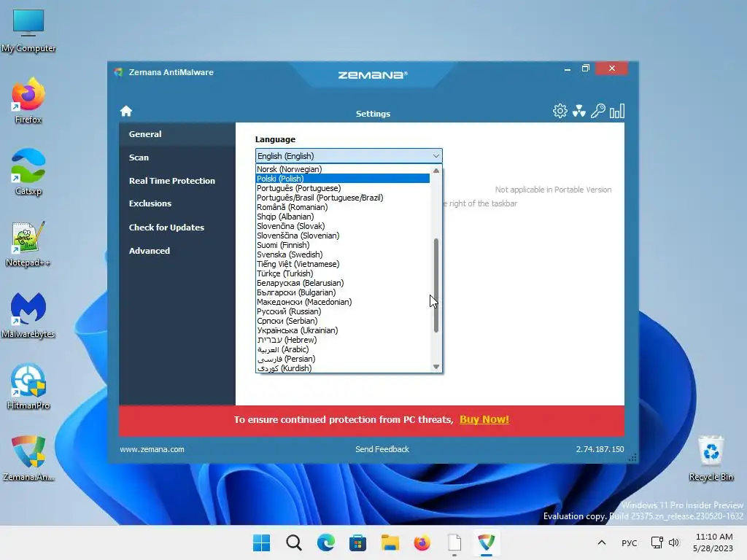Viewport: 747px width, 560px height.
Task: Select the Notepad++ desktop shortcut
Action: pos(28,244)
